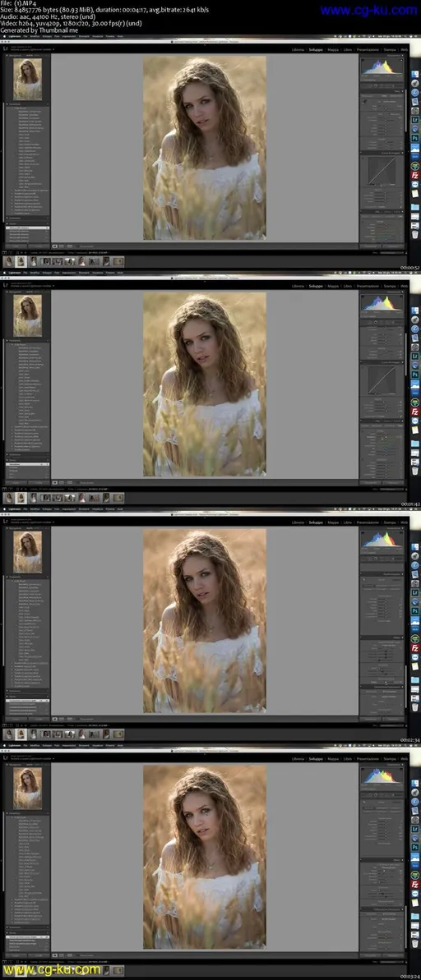The image size is (421, 980).
Task: Click FileZilla dock icon in the 00:02:34 frame
Action: [x=414, y=649]
